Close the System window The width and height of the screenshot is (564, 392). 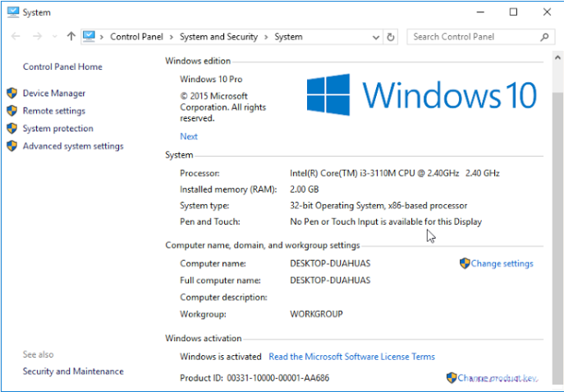pos(547,12)
